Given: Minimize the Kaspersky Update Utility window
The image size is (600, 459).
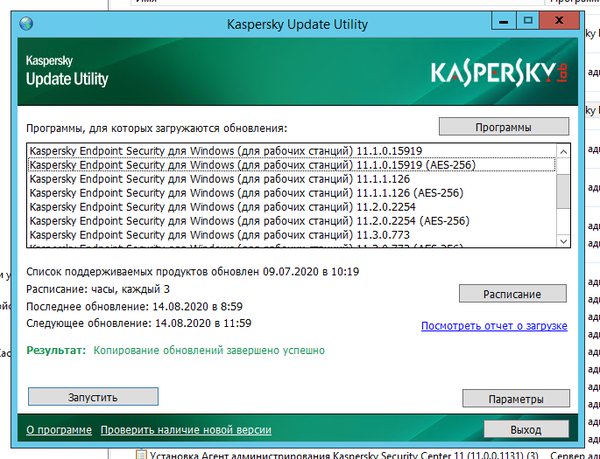Looking at the screenshot, I should (504, 21).
